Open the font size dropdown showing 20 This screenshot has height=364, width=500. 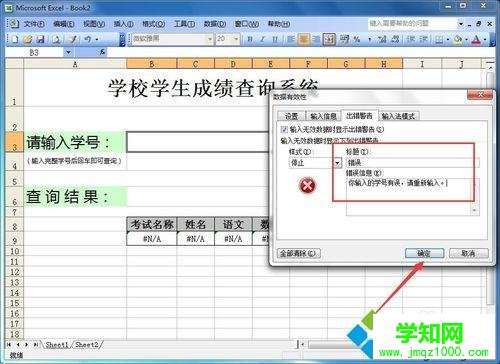click(x=236, y=39)
